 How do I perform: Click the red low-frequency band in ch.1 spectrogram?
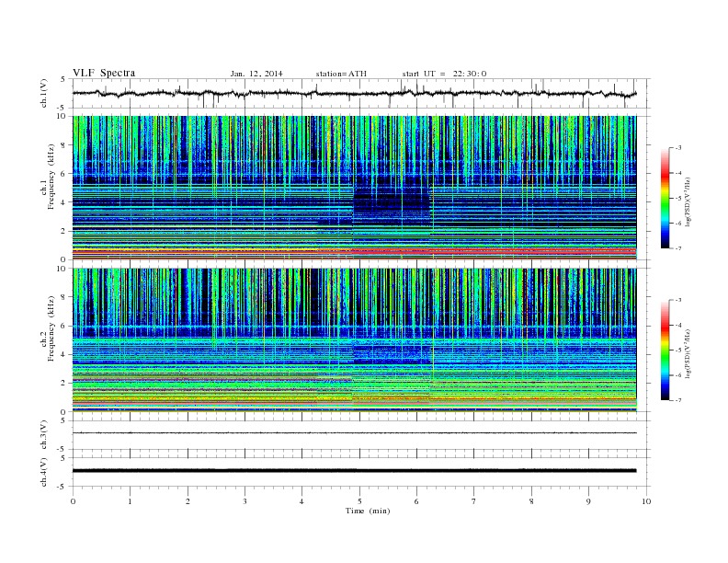pos(354,251)
